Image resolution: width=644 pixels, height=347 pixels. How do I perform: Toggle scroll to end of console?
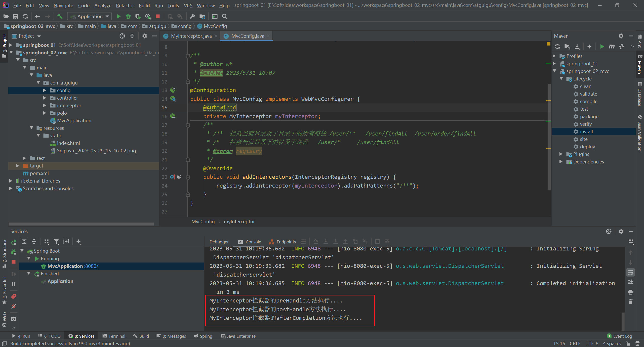tap(631, 282)
